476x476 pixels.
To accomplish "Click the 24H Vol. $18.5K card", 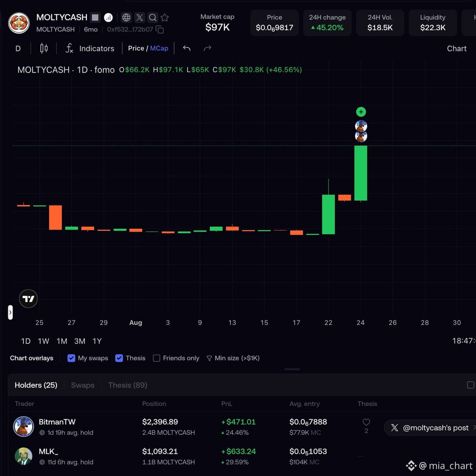I will 380,23.
